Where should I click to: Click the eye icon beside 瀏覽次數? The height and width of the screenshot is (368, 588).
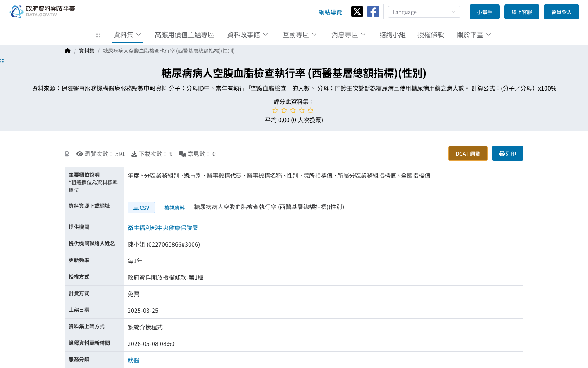pyautogui.click(x=80, y=154)
